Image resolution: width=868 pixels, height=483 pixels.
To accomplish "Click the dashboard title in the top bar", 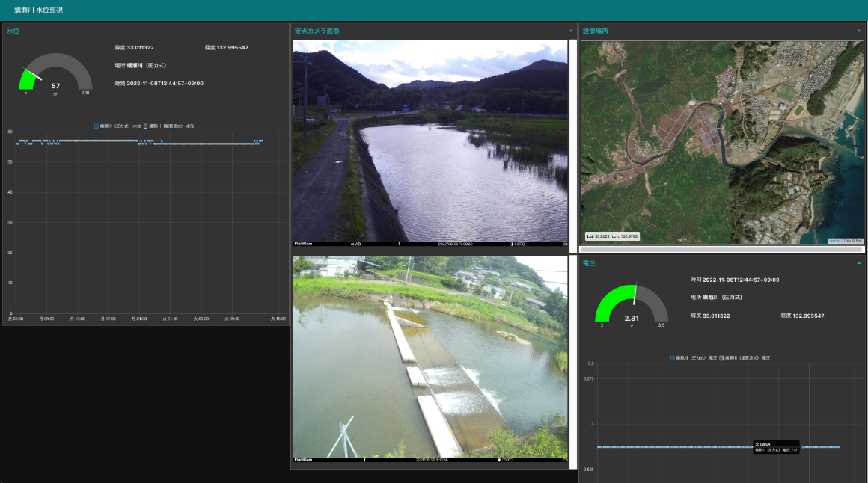I will tap(39, 10).
